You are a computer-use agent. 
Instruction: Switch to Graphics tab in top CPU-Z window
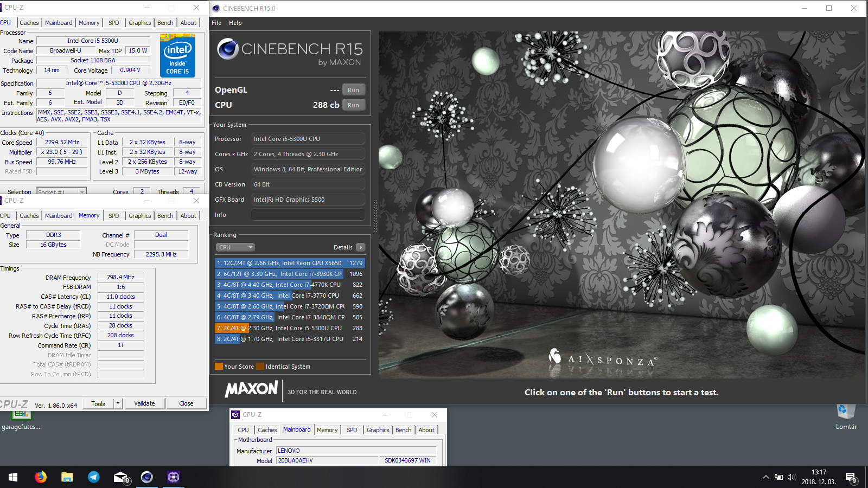coord(139,23)
